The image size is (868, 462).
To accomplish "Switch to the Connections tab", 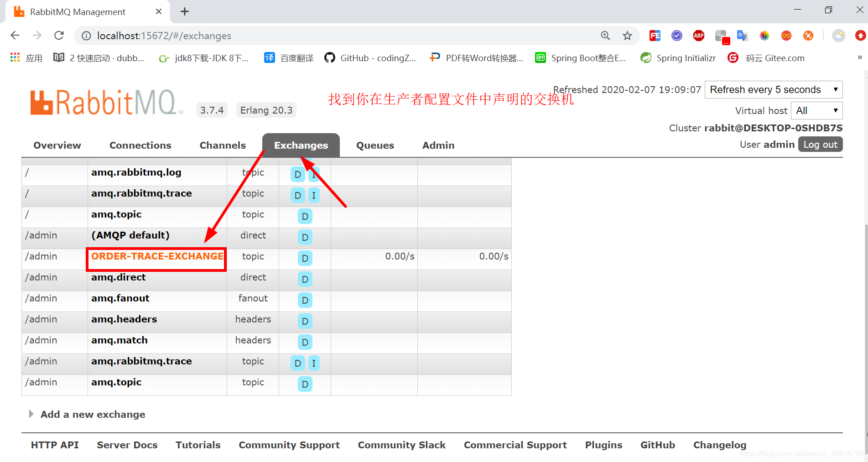I will (140, 145).
